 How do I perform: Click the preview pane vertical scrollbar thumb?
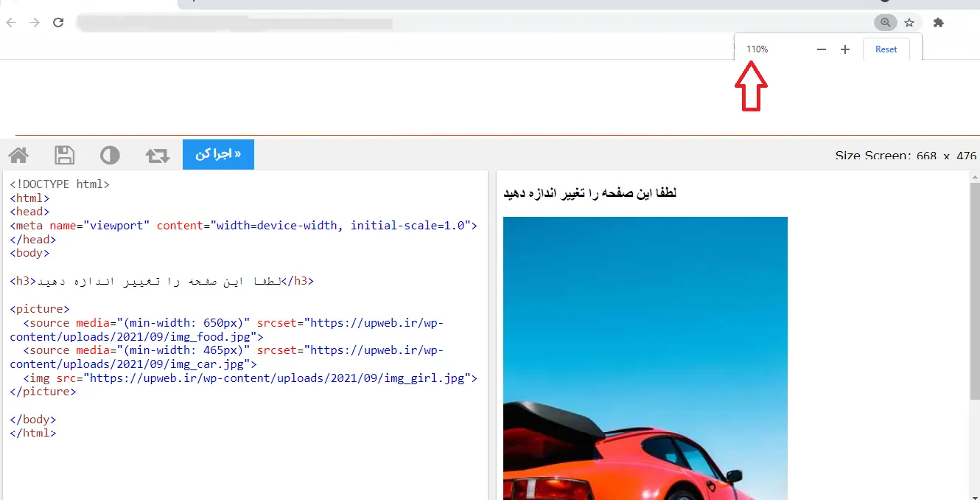[x=974, y=291]
